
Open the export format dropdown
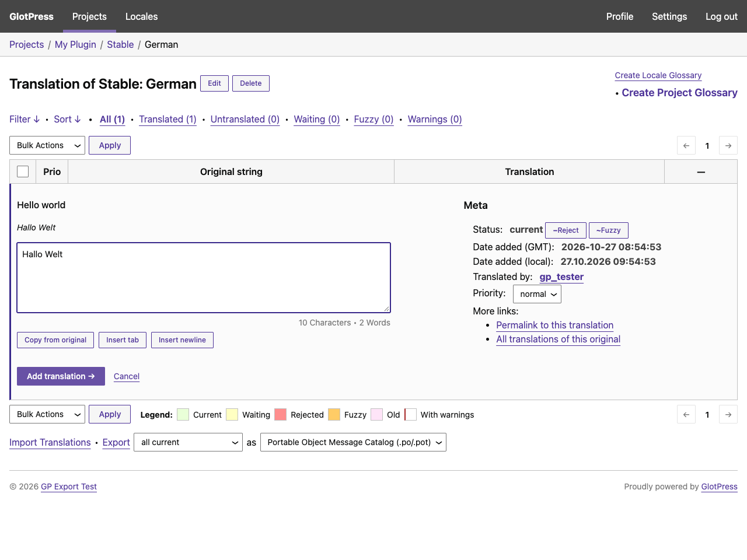(x=353, y=442)
